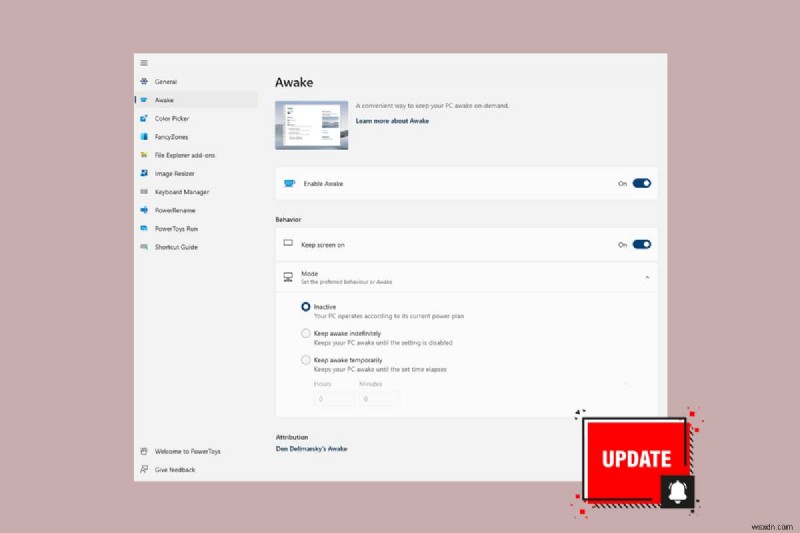Click the Awake coffee cup sidebar icon
The width and height of the screenshot is (800, 533).
[144, 100]
